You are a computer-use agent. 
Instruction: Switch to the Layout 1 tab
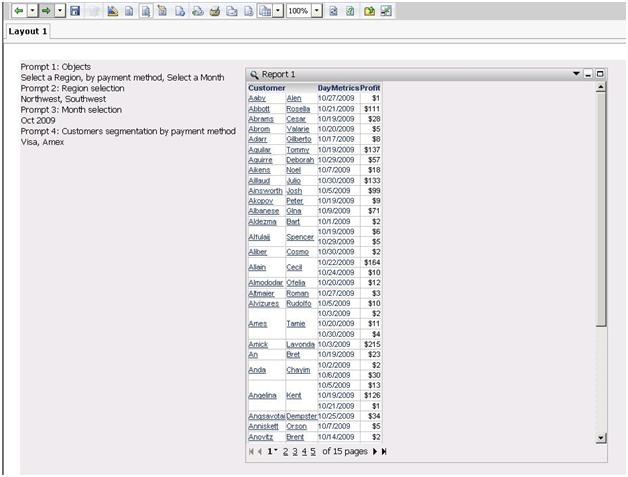pos(27,31)
